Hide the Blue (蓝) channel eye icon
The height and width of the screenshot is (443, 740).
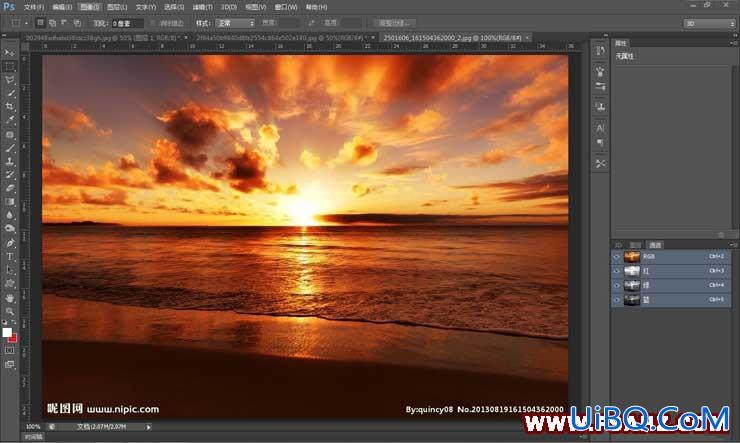(x=616, y=300)
